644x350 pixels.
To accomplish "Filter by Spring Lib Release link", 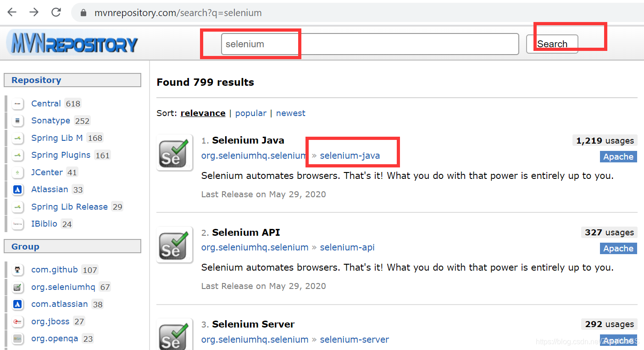I will (69, 207).
